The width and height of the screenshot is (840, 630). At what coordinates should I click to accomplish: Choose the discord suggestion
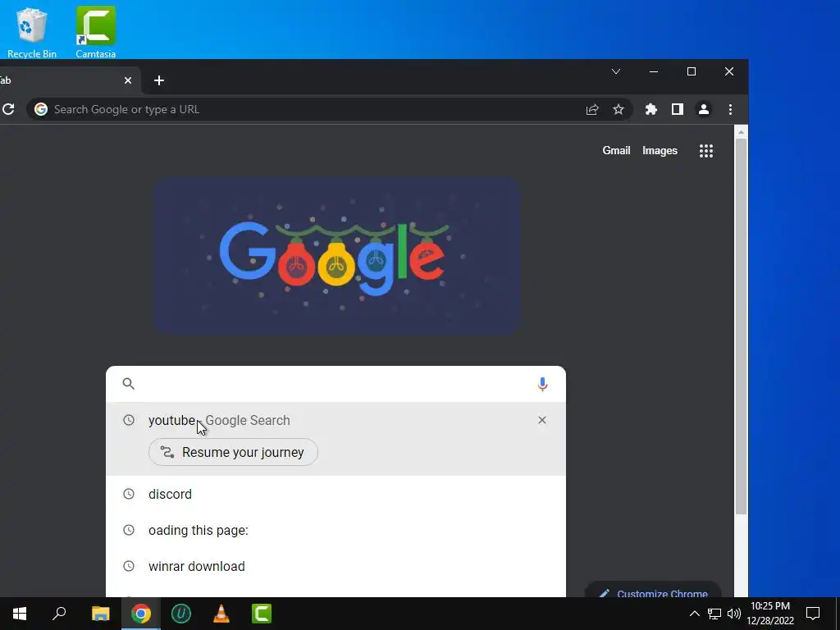click(336, 494)
